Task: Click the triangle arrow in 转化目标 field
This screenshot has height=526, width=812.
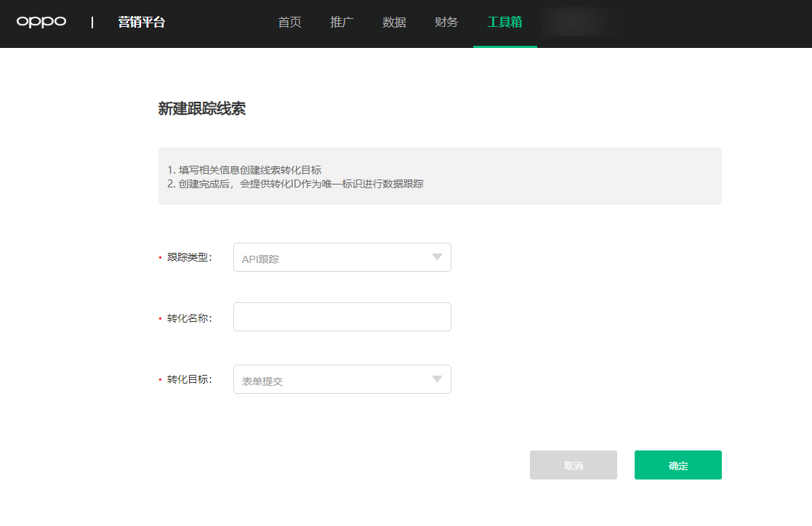Action: 437,379
